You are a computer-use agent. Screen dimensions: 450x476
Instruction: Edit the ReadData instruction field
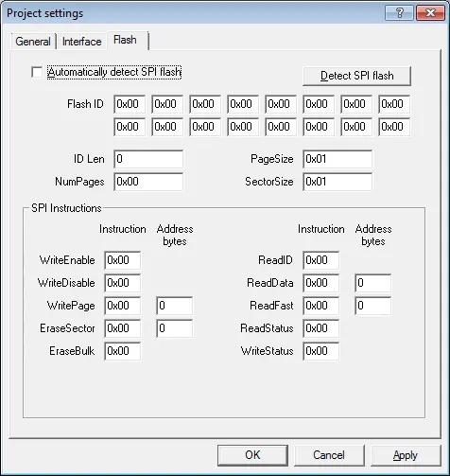pos(321,283)
